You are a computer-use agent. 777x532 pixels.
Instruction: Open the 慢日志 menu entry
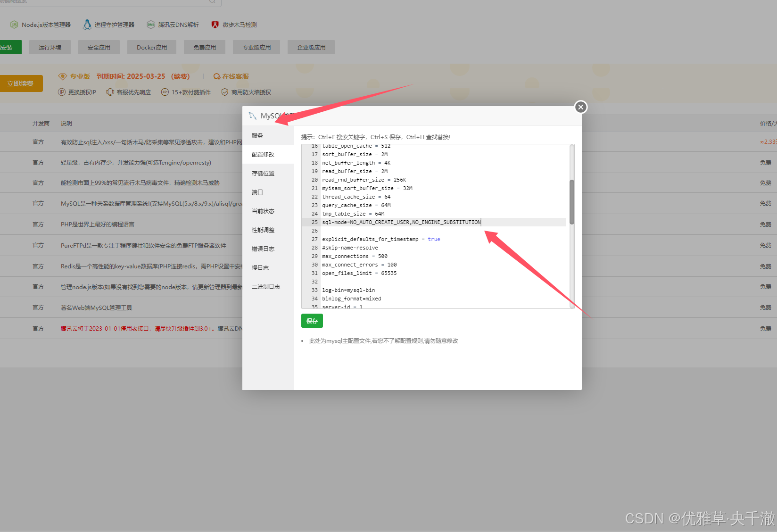[260, 267]
